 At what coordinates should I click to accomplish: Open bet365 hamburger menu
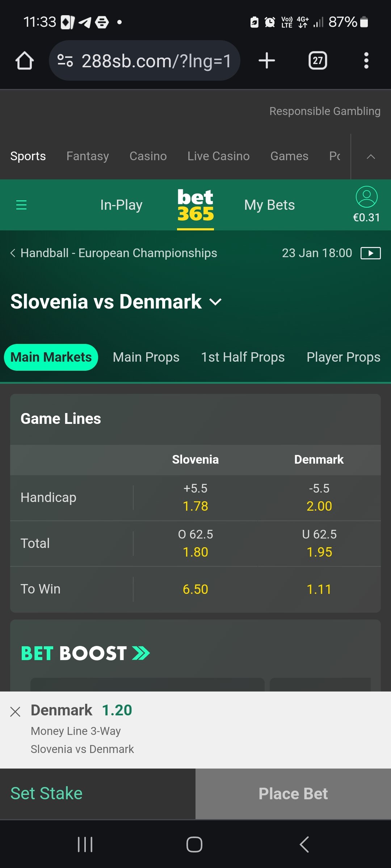[x=21, y=205]
